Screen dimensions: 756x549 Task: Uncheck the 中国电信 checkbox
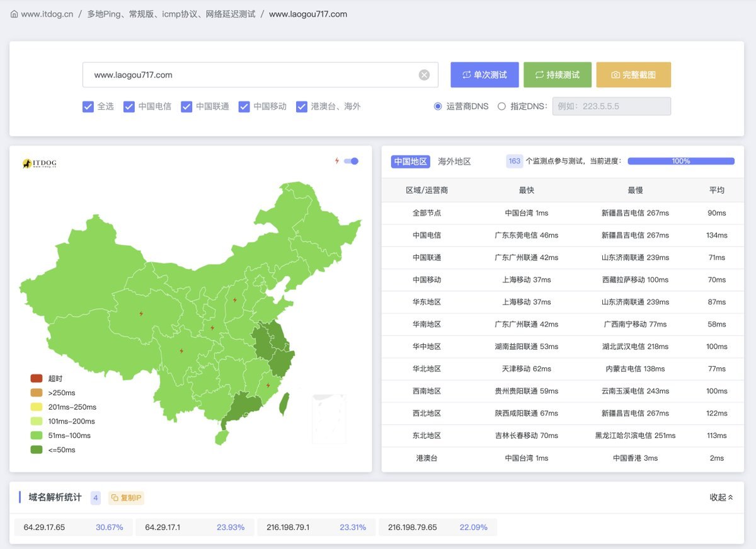[128, 107]
